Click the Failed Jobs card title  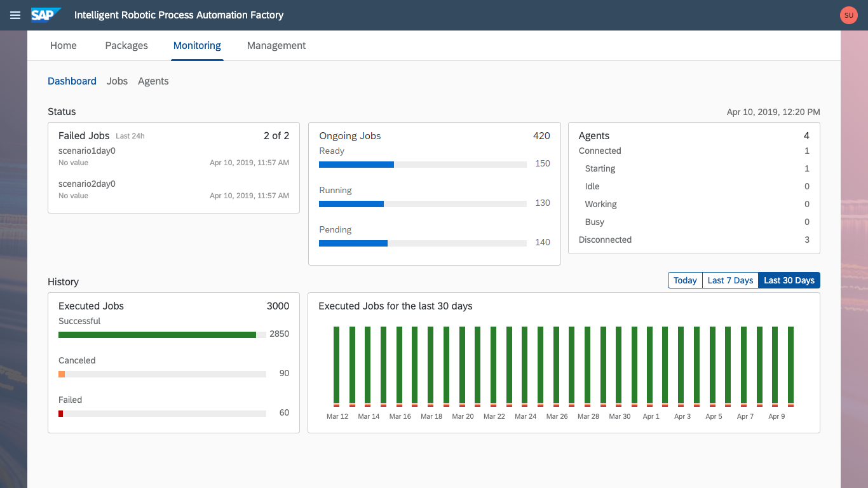coord(84,136)
